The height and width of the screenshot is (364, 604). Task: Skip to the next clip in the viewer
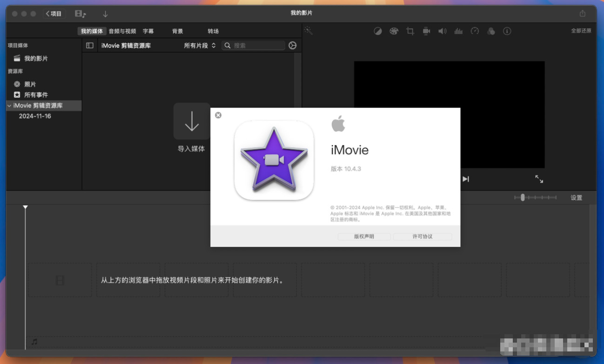coord(466,179)
